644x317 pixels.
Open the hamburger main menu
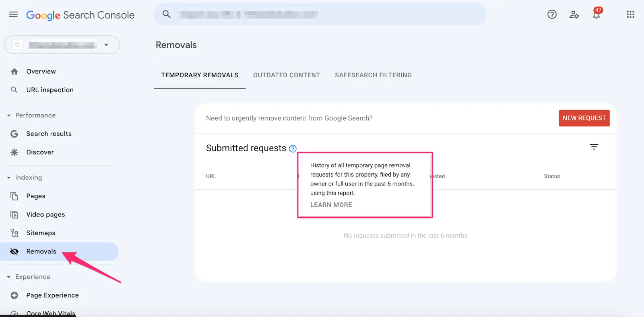coord(13,14)
